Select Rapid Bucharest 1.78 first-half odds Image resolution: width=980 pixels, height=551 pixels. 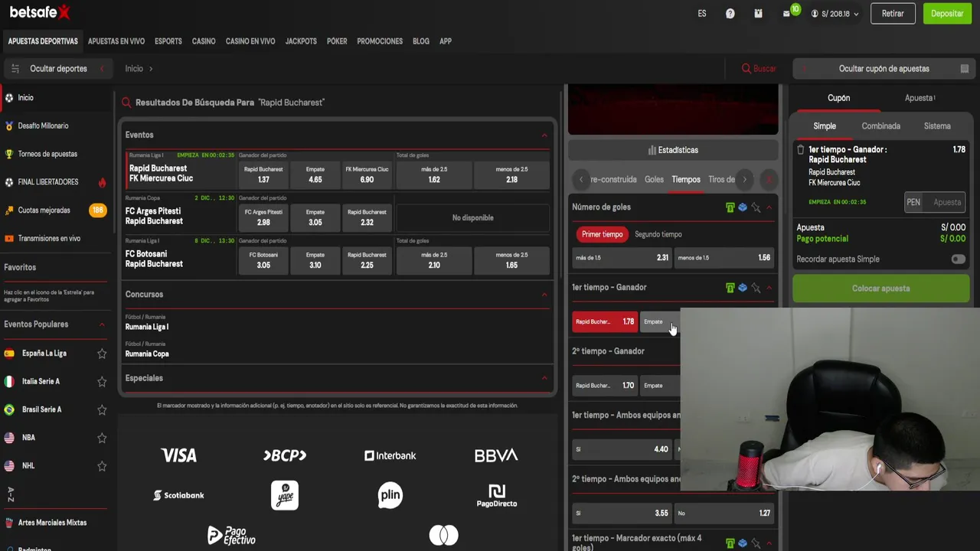point(605,321)
